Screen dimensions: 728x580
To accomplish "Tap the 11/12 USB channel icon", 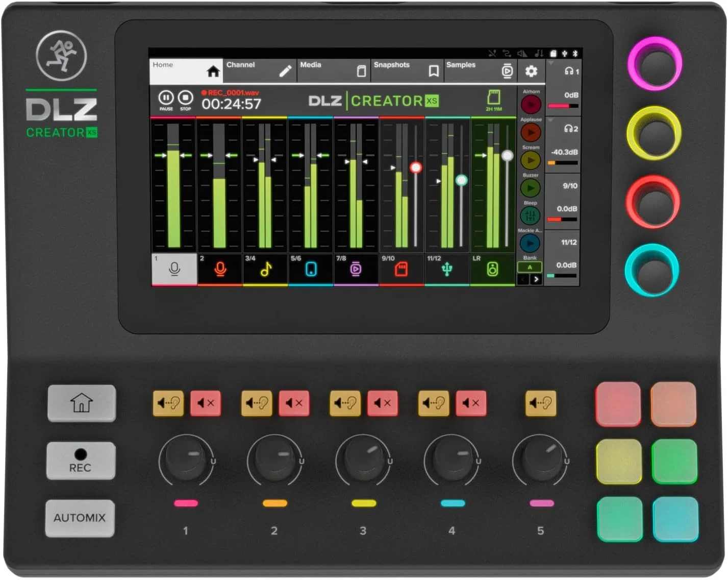I will pyautogui.click(x=447, y=269).
